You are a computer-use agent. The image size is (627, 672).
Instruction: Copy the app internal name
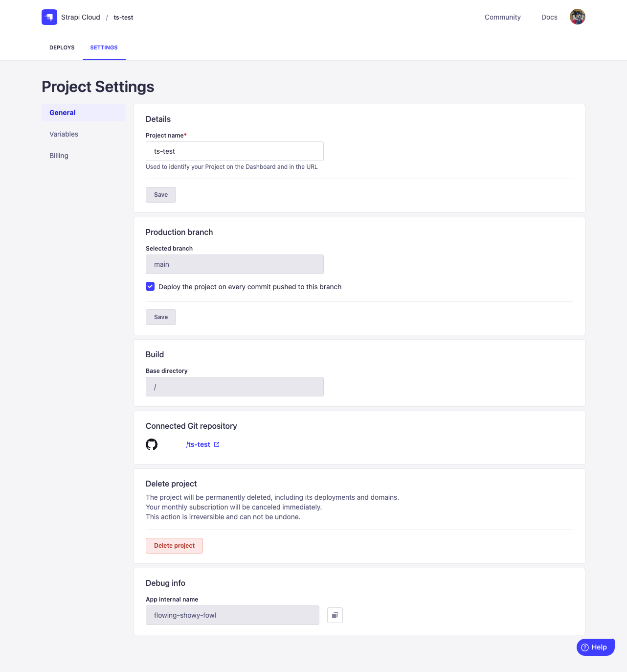point(335,615)
